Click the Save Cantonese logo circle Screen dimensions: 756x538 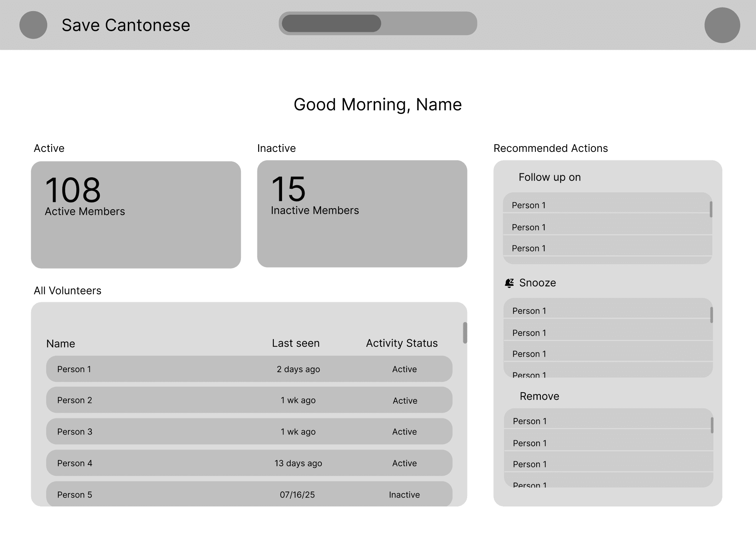pyautogui.click(x=33, y=25)
